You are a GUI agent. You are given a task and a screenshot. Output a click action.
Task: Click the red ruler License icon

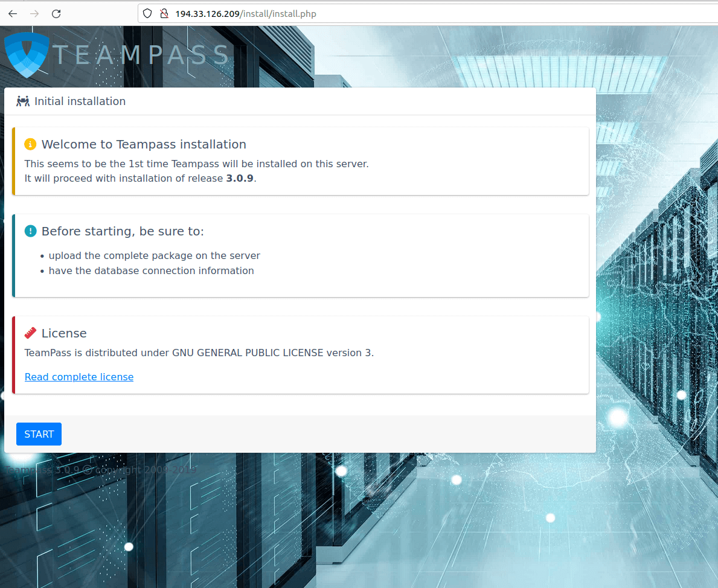click(x=30, y=333)
